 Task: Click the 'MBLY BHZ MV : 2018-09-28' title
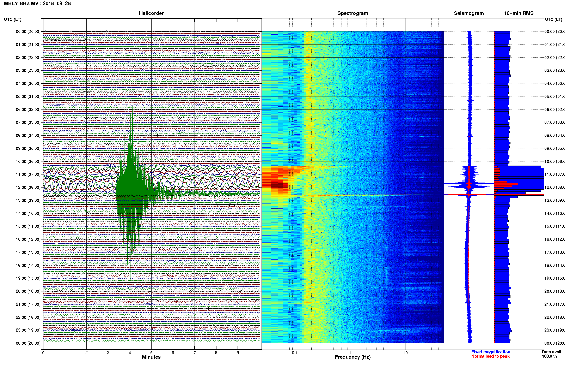37,3
